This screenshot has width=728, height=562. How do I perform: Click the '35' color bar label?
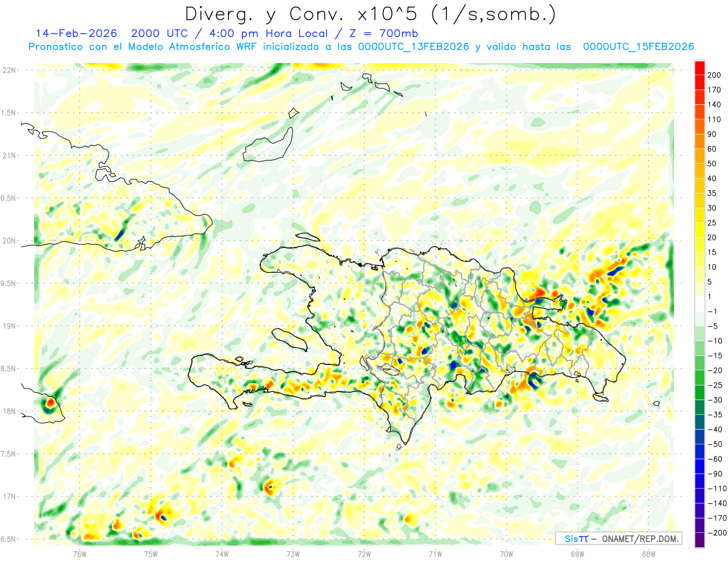click(712, 193)
